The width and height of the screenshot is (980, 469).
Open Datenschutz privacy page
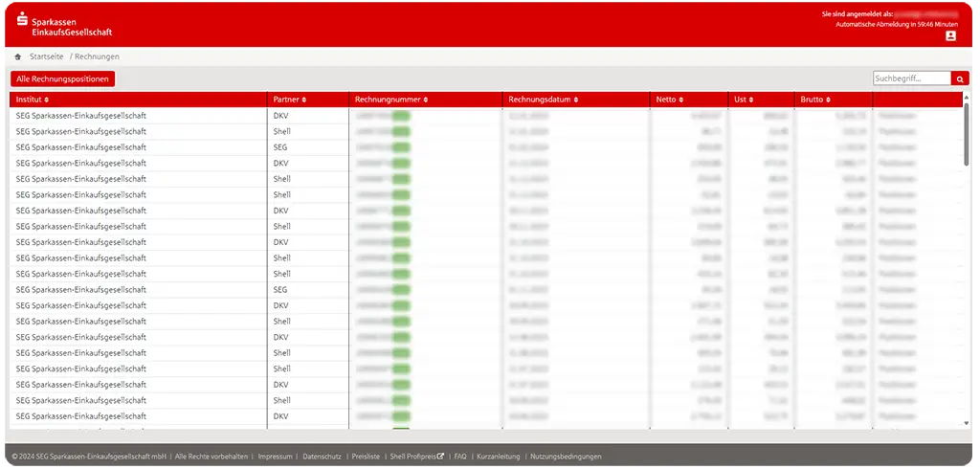point(322,457)
